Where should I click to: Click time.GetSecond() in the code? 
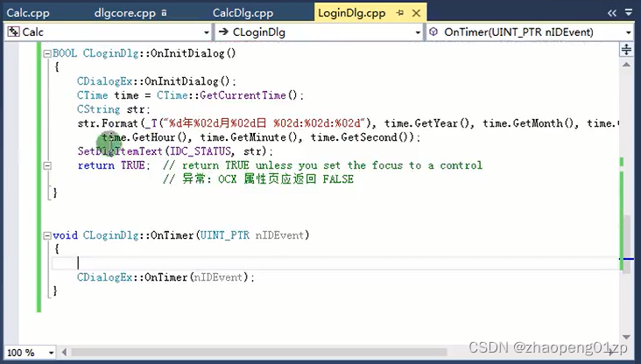(x=362, y=136)
